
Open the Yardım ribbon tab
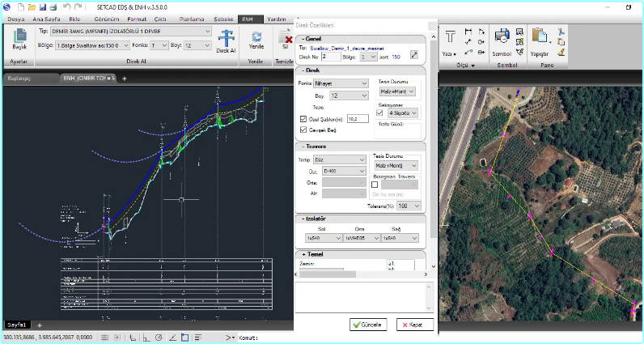277,19
